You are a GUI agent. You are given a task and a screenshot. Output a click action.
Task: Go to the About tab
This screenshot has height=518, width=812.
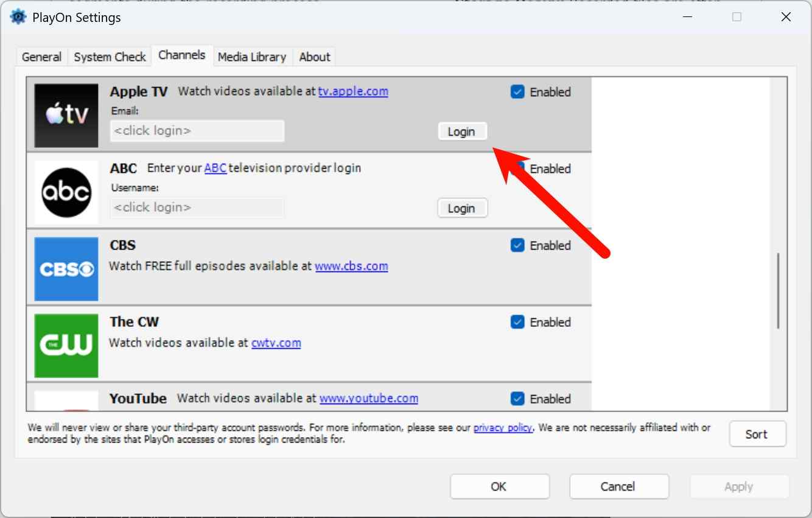click(x=314, y=57)
